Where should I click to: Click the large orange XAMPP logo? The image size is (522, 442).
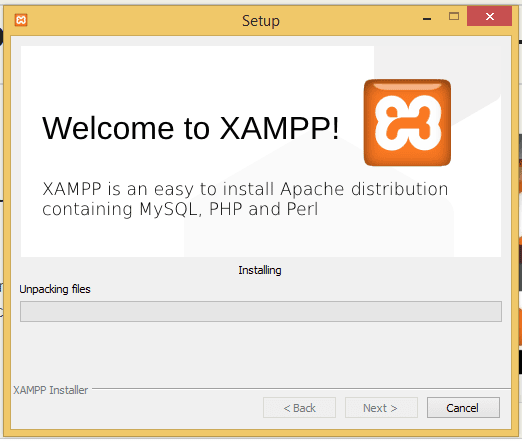407,122
